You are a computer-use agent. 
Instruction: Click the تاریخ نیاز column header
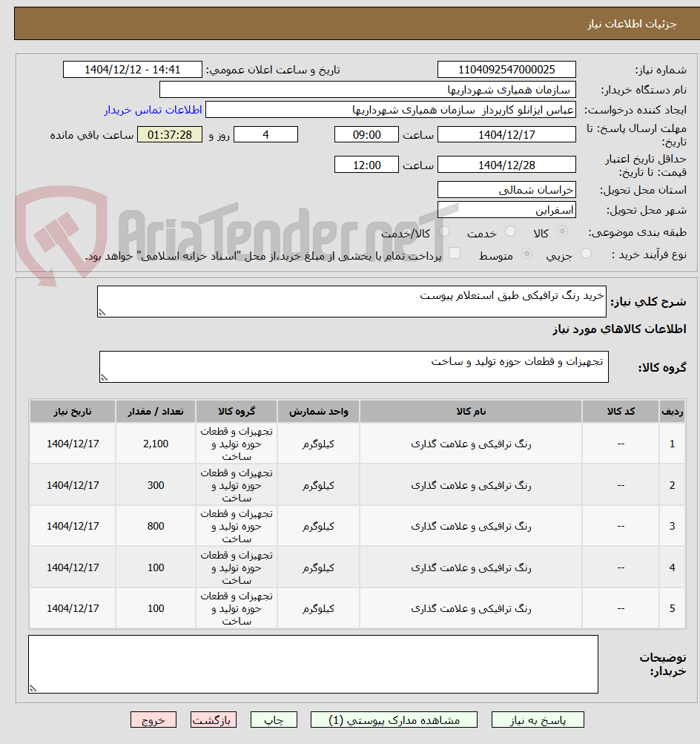(73, 412)
